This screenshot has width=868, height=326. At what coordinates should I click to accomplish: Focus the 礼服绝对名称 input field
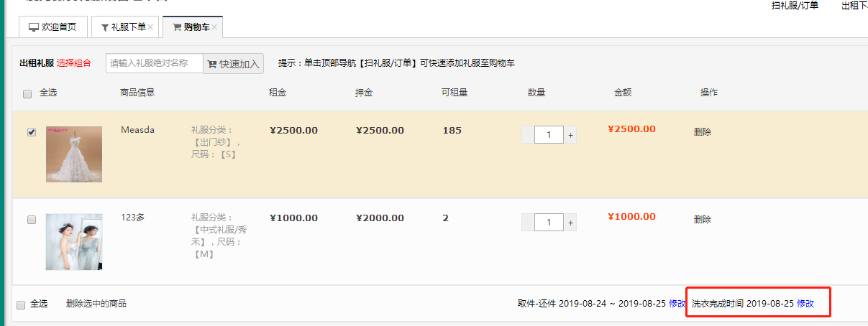point(155,63)
